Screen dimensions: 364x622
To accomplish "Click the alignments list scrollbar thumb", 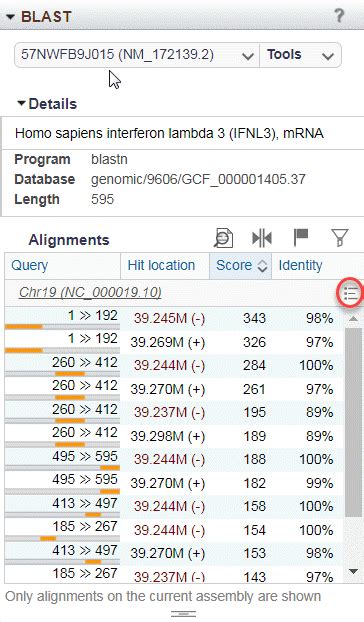I will [x=353, y=421].
